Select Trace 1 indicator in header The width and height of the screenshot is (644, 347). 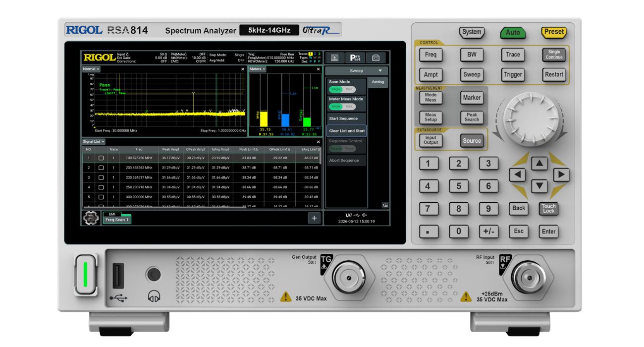click(311, 54)
